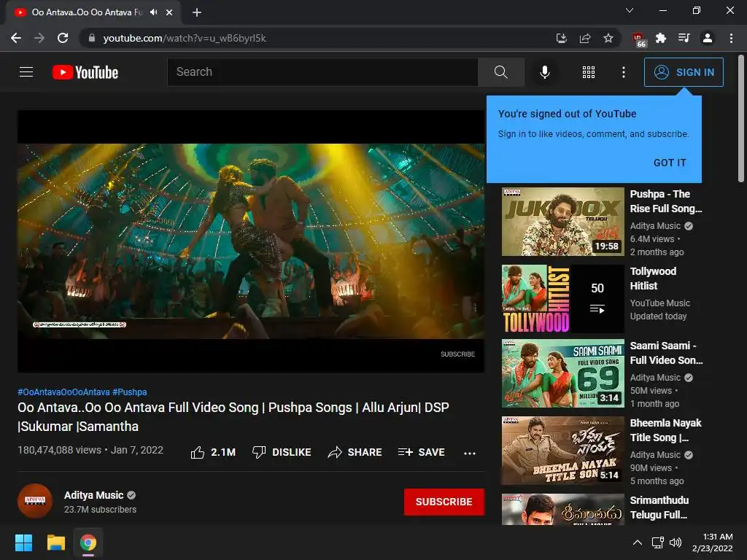Open the volume tray icon

tap(676, 542)
